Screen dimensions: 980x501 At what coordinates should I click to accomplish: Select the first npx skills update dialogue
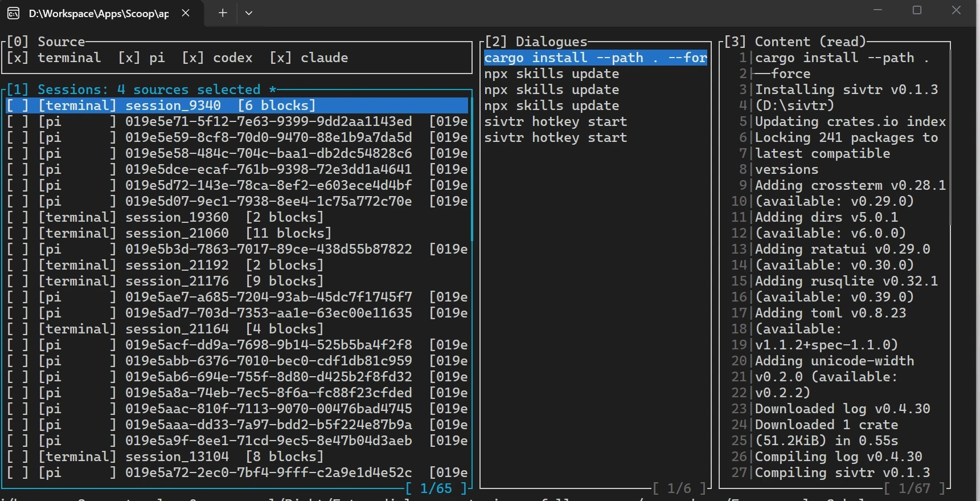pyautogui.click(x=596, y=74)
